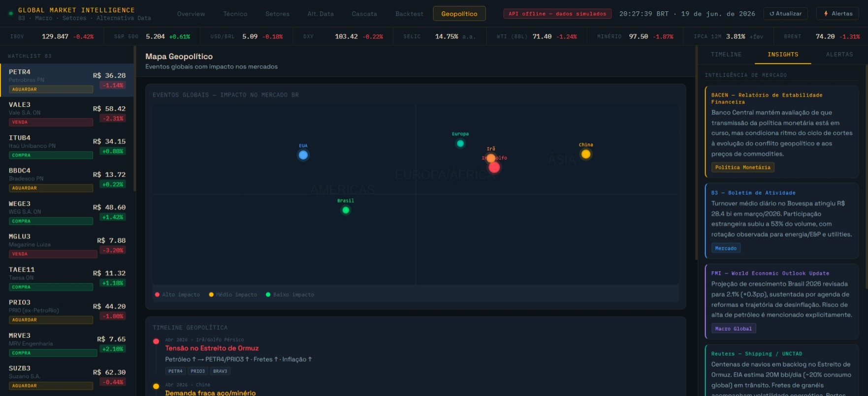The image size is (868, 396).
Task: Select MRVE3 in the watchlist
Action: click(67, 344)
